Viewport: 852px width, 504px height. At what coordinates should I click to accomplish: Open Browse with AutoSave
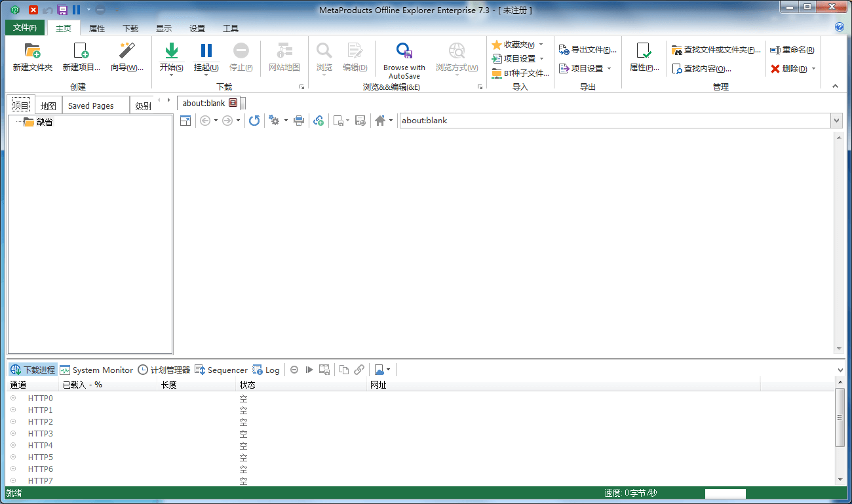tap(404, 61)
